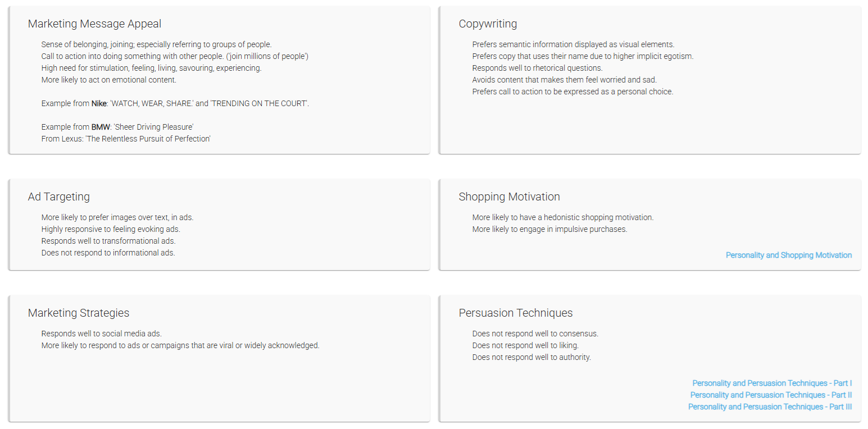Click the Marketing Message Appeal card heading
Image resolution: width=868 pixels, height=429 pixels.
point(94,24)
